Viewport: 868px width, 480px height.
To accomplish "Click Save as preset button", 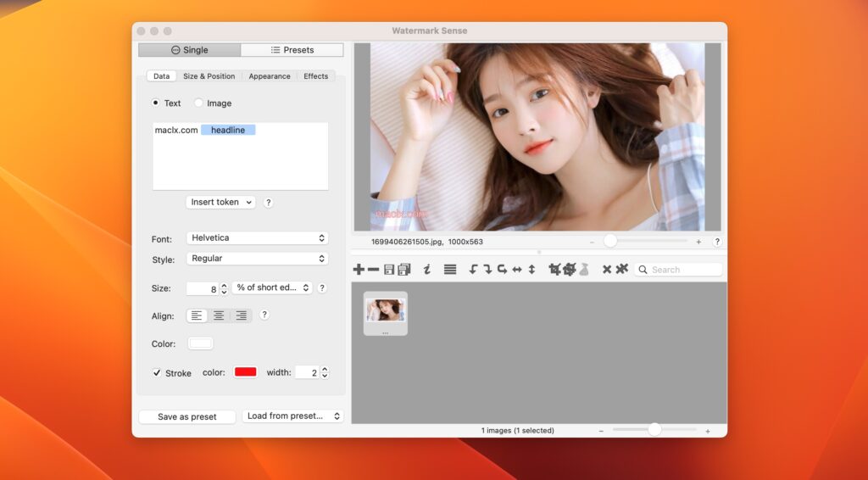I will point(187,417).
